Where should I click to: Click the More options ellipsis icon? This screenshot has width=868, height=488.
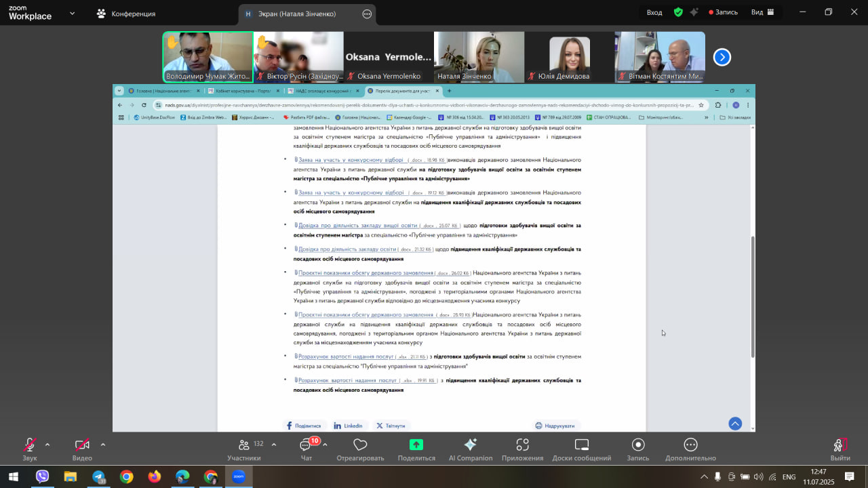[x=690, y=448]
